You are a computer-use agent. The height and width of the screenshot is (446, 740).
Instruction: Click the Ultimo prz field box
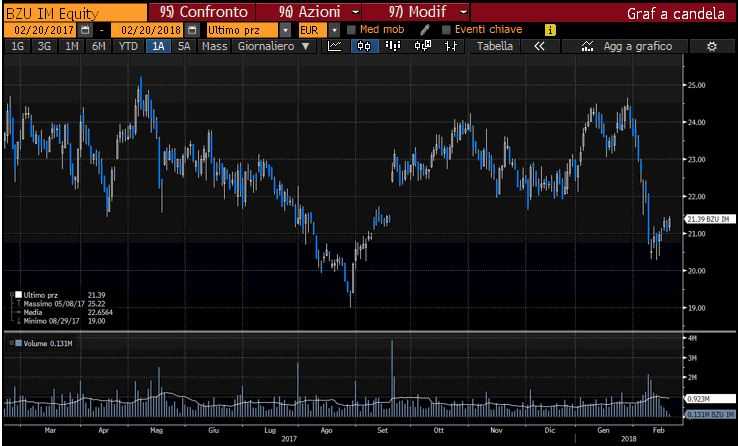[242, 30]
